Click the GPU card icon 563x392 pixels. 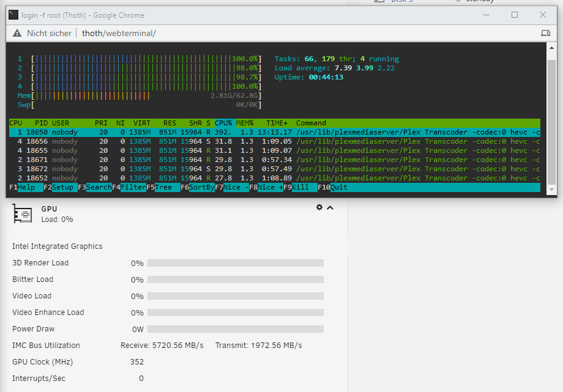point(22,213)
